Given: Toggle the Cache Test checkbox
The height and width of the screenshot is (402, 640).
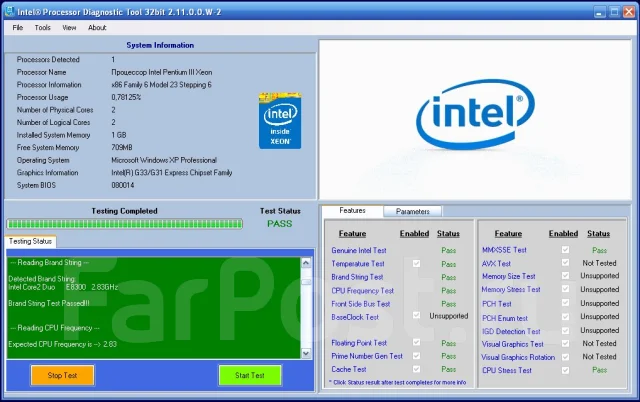Looking at the screenshot, I should pyautogui.click(x=416, y=369).
